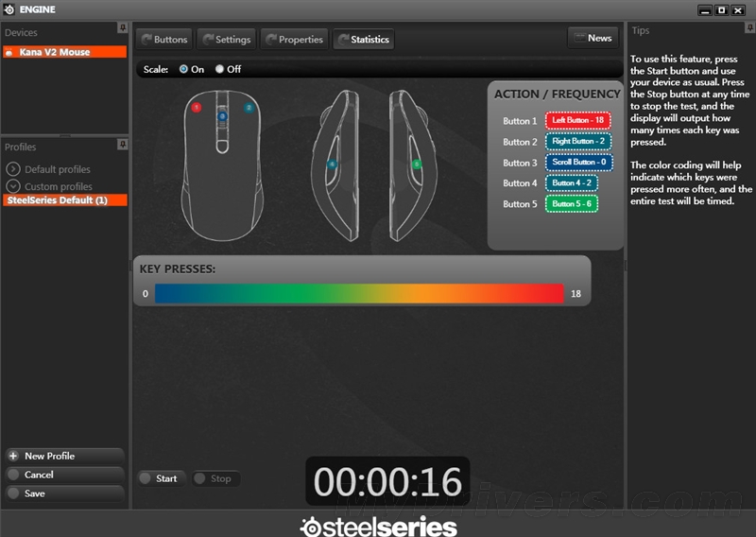Pin the Devices panel
The width and height of the screenshot is (756, 537).
pyautogui.click(x=123, y=28)
